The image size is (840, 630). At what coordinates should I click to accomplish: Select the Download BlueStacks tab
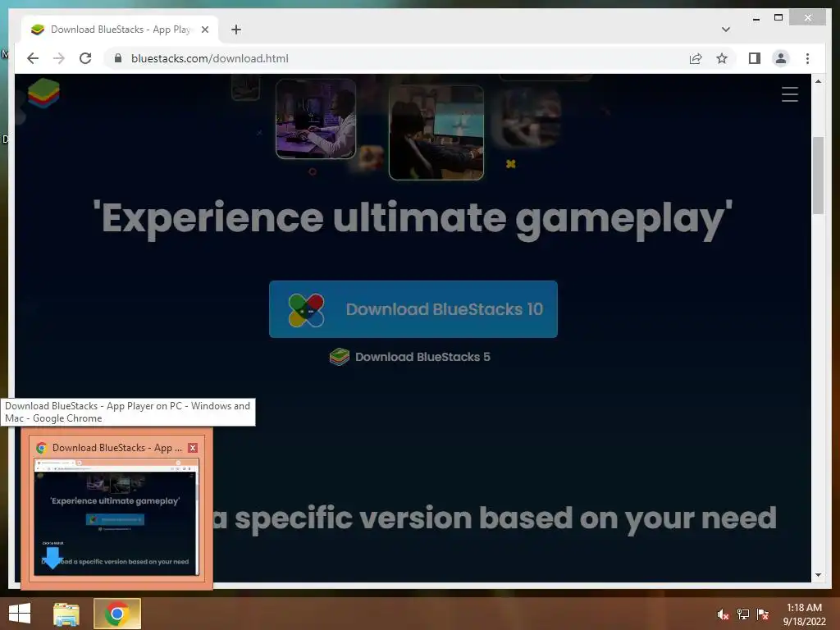pos(120,30)
